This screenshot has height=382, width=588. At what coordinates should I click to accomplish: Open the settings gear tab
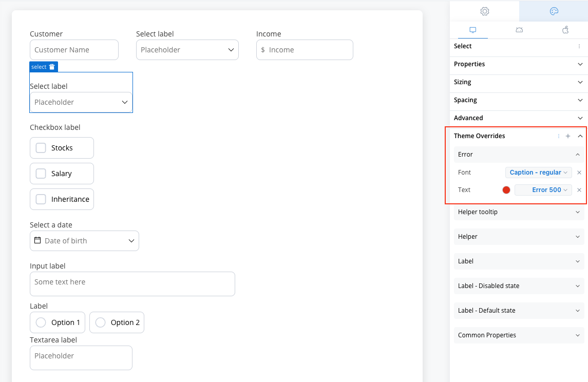coord(484,11)
